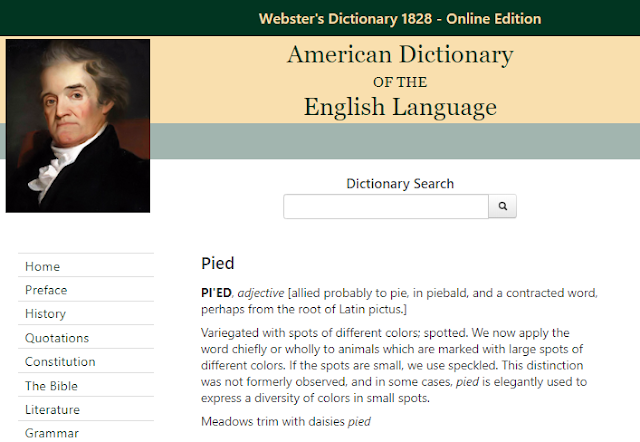Click the quotation line Meadows trim with daisies
The image size is (640, 442).
(286, 421)
